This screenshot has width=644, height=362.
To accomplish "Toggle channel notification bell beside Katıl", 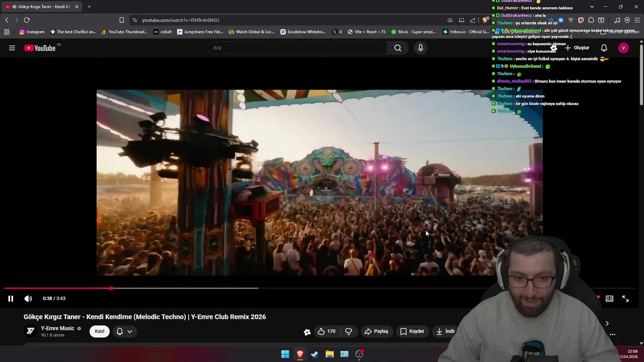I will point(120,331).
